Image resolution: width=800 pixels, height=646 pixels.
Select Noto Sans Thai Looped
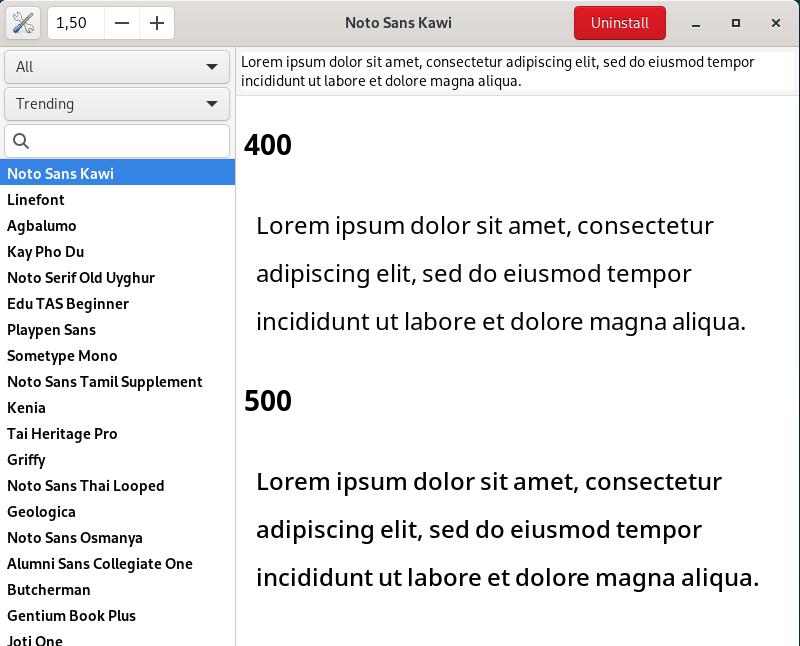pos(117,486)
